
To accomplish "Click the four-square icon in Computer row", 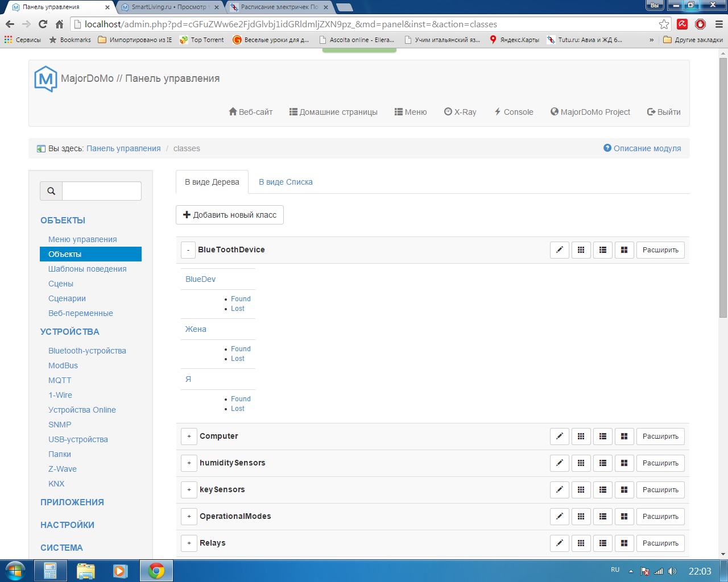I will [624, 436].
